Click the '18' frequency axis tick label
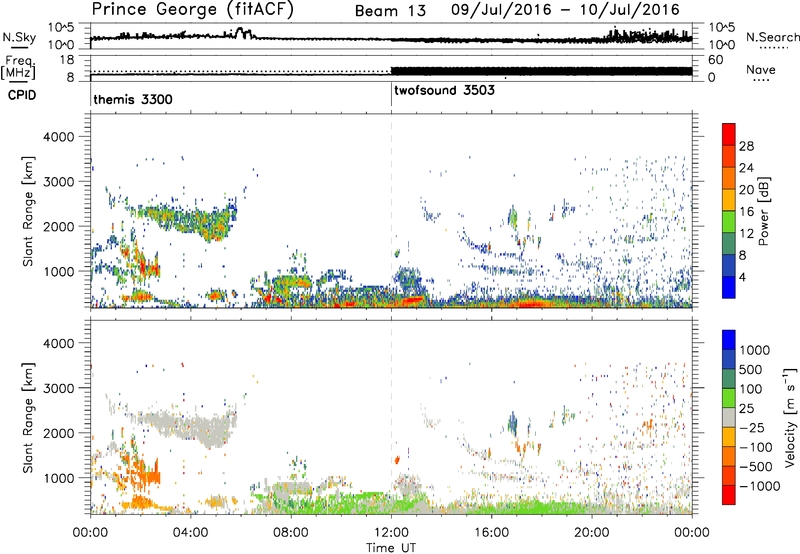 [67, 60]
